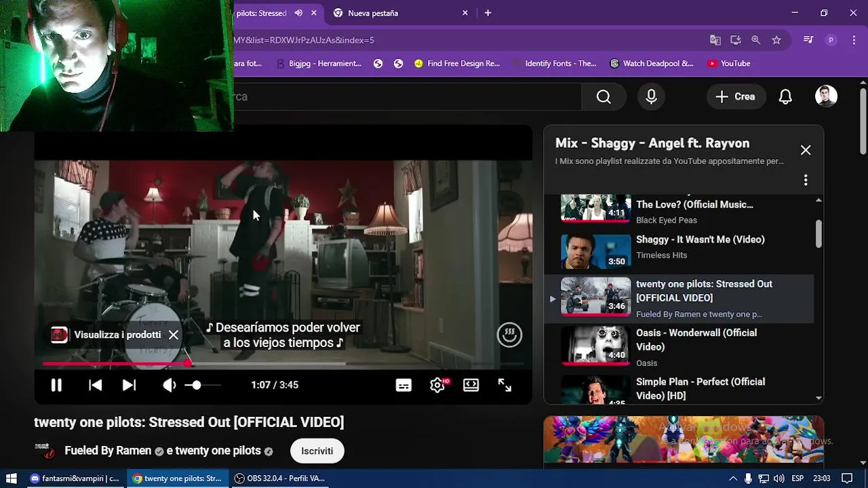Go to the previous video in playlist
The width and height of the screenshot is (868, 488).
[95, 385]
